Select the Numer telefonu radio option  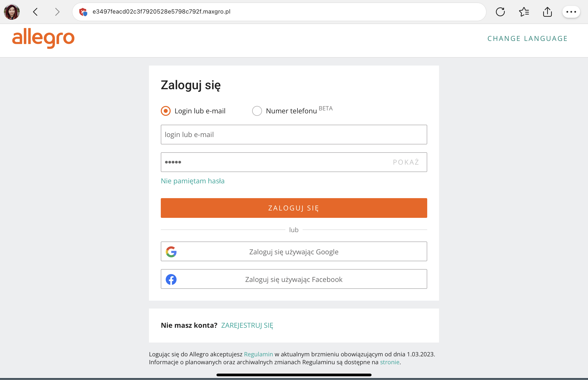pyautogui.click(x=257, y=111)
